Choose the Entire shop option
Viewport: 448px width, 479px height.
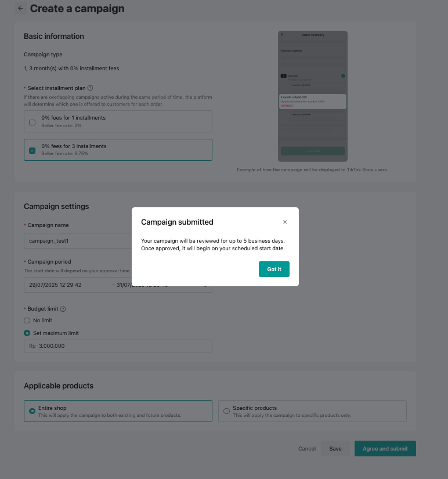pos(32,411)
